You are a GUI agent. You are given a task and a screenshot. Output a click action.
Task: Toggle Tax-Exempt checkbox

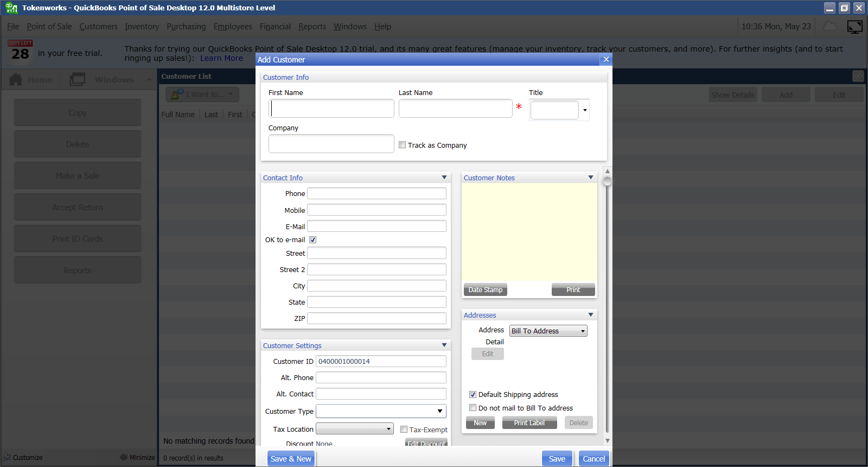coord(404,430)
